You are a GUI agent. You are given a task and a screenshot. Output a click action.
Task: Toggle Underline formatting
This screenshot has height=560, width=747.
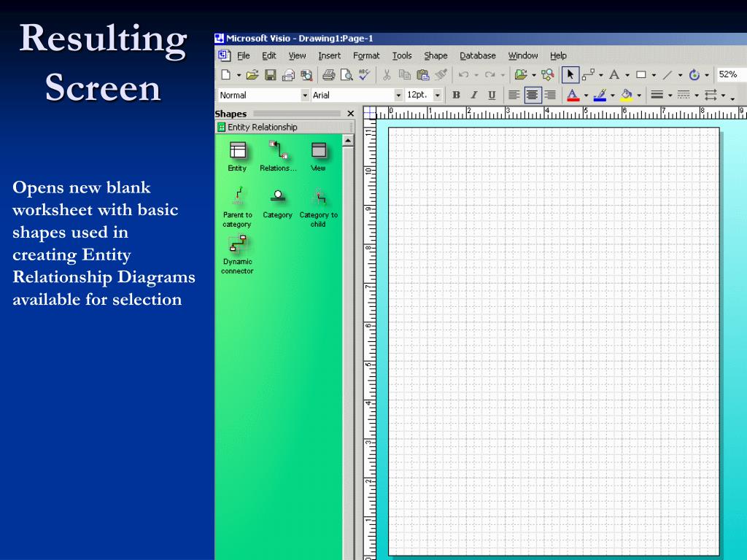pyautogui.click(x=492, y=95)
